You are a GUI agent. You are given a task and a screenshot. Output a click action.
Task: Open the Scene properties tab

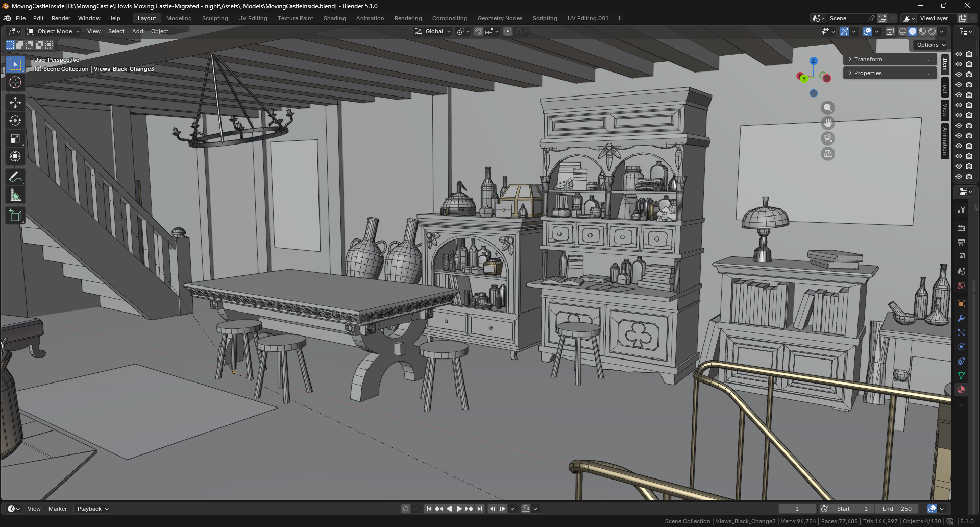pyautogui.click(x=961, y=271)
